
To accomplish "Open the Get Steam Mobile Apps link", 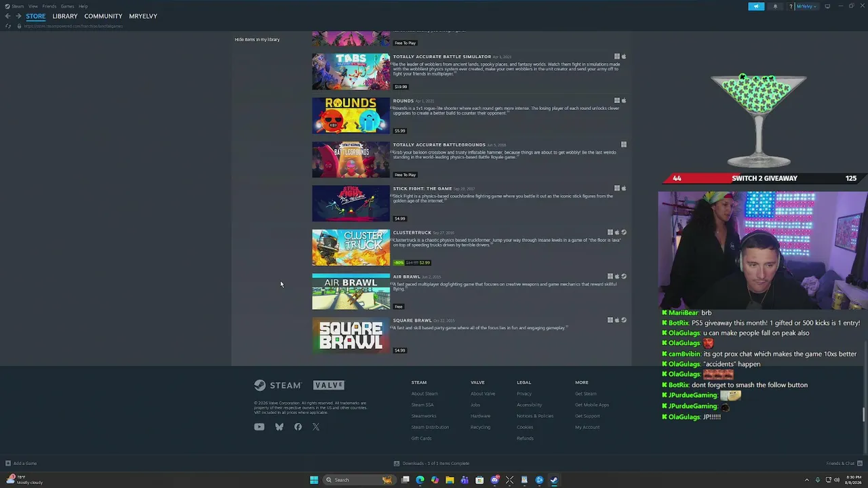I will point(592,405).
